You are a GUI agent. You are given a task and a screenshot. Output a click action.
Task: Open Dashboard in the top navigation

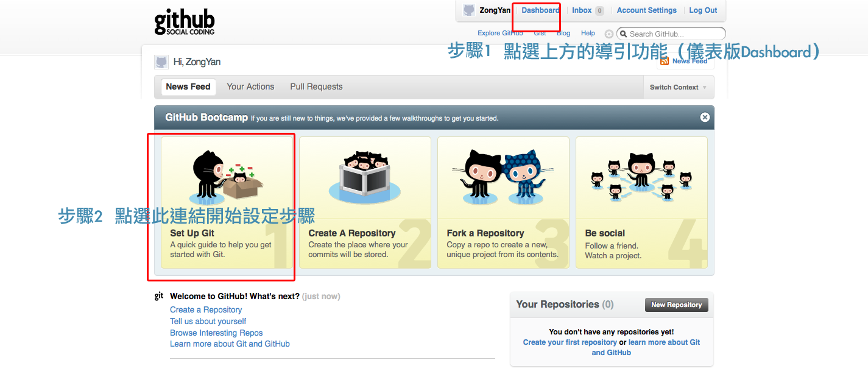coord(540,10)
